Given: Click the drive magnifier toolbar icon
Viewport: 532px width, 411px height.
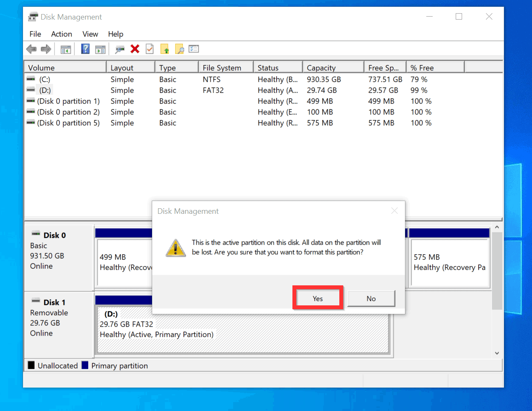Looking at the screenshot, I should 120,49.
